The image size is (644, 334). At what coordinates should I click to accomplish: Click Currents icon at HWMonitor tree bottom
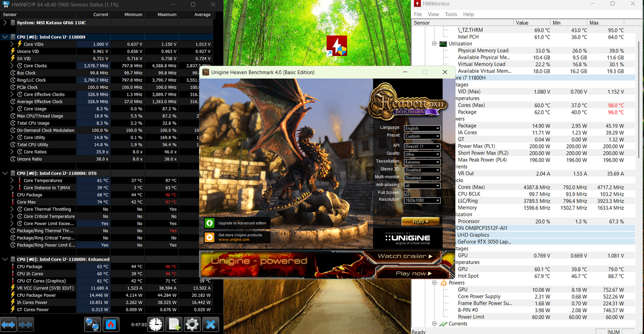443,324
